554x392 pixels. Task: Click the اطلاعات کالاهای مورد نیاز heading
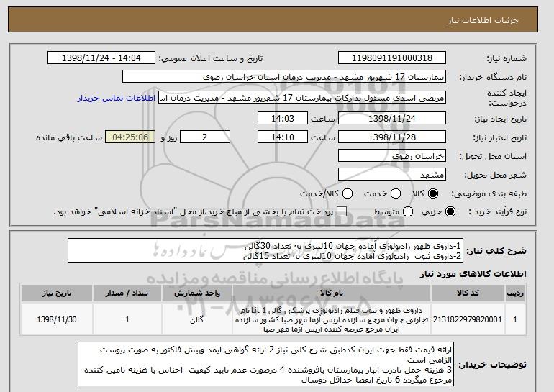tap(473, 274)
